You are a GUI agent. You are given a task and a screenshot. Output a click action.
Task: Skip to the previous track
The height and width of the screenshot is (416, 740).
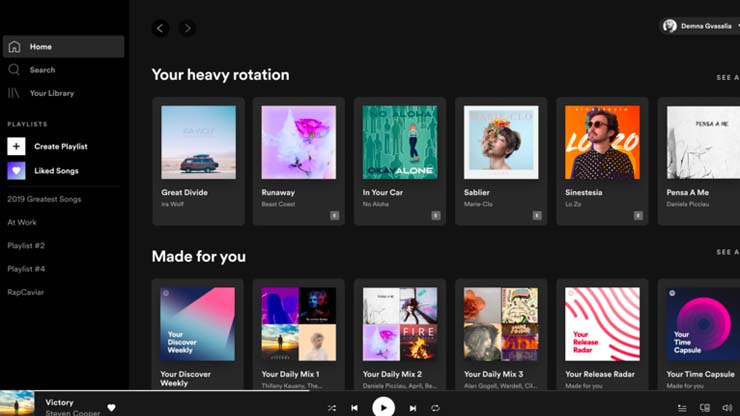pos(354,408)
